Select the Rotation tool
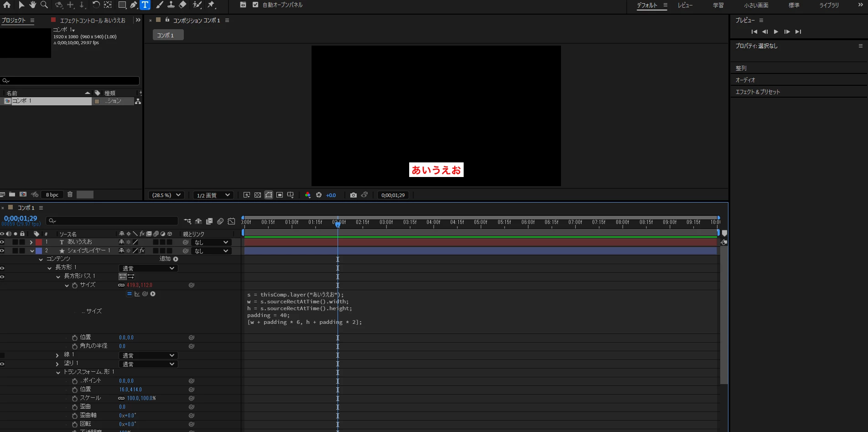Image resolution: width=868 pixels, height=432 pixels. (x=96, y=5)
